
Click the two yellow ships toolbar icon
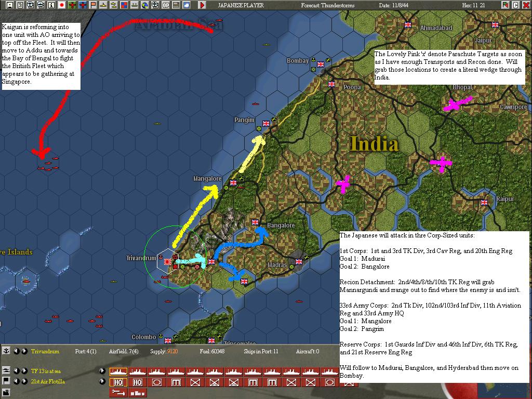pos(113,5)
